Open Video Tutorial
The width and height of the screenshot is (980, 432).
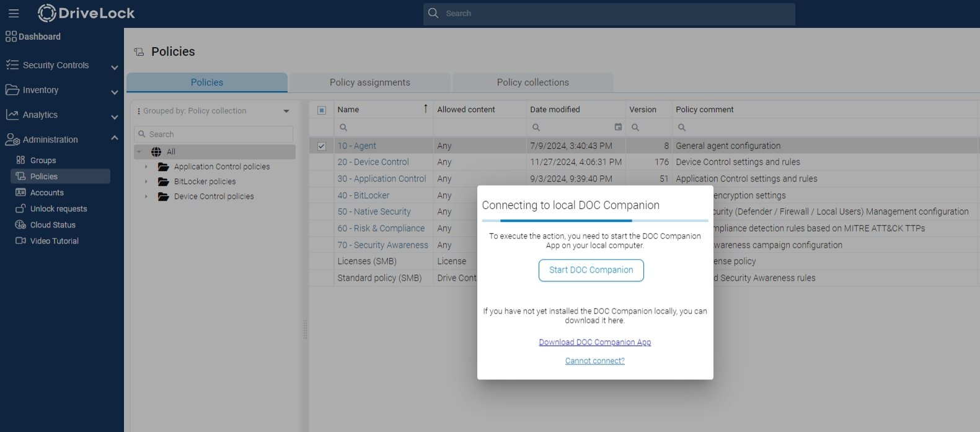pos(55,241)
